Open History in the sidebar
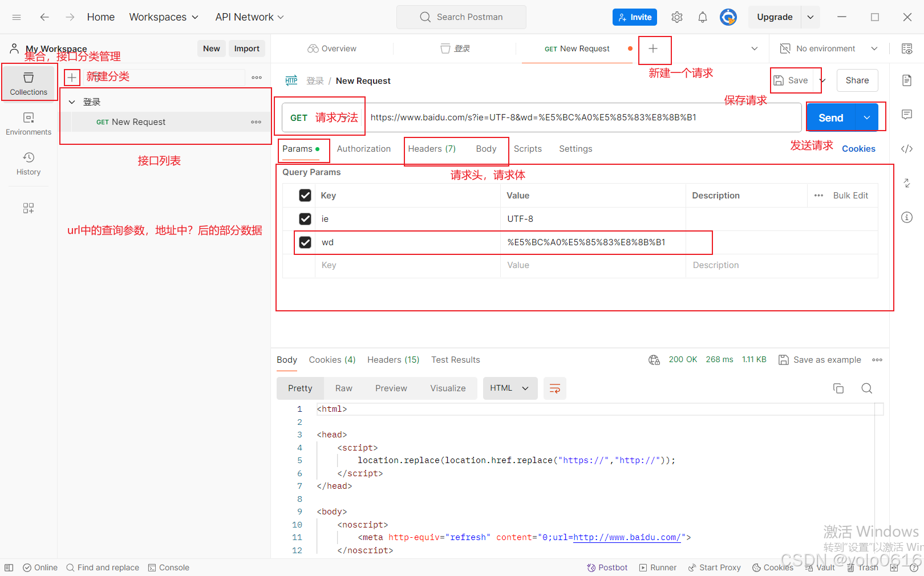The image size is (924, 576). (x=29, y=164)
